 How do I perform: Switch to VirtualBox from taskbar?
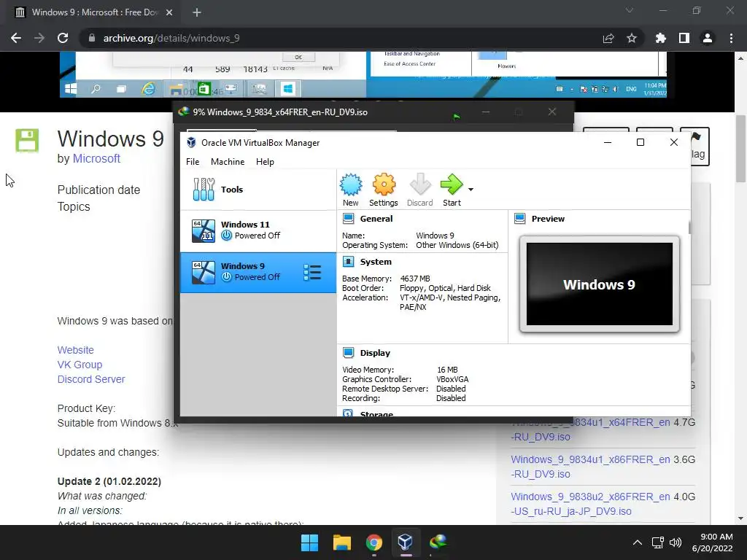point(406,542)
